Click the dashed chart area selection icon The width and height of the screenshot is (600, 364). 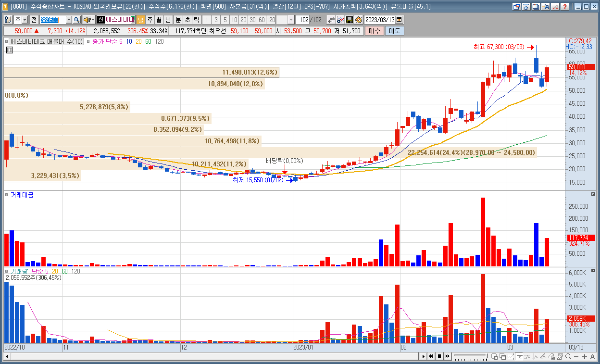tap(511, 356)
